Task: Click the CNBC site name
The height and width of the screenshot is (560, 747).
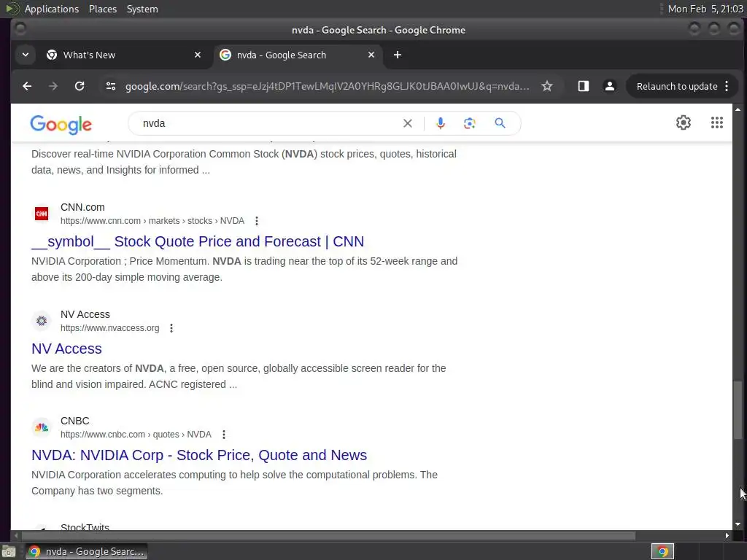Action: (75, 421)
